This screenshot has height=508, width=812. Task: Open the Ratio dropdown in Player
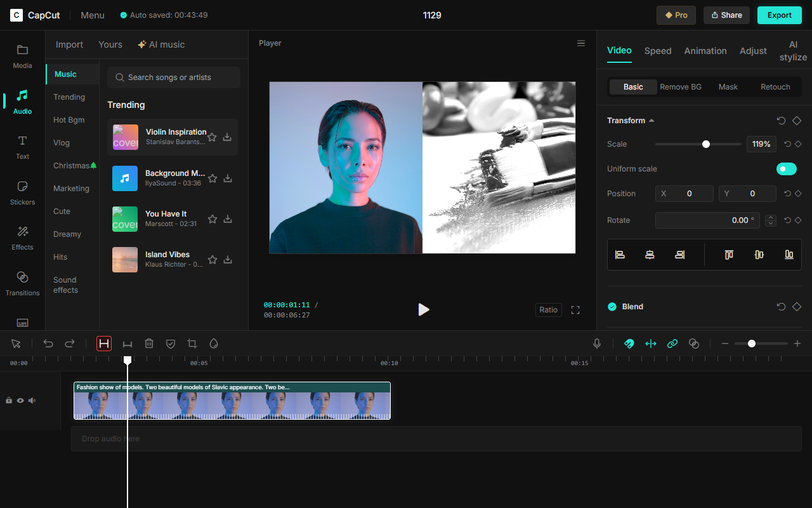pos(548,310)
